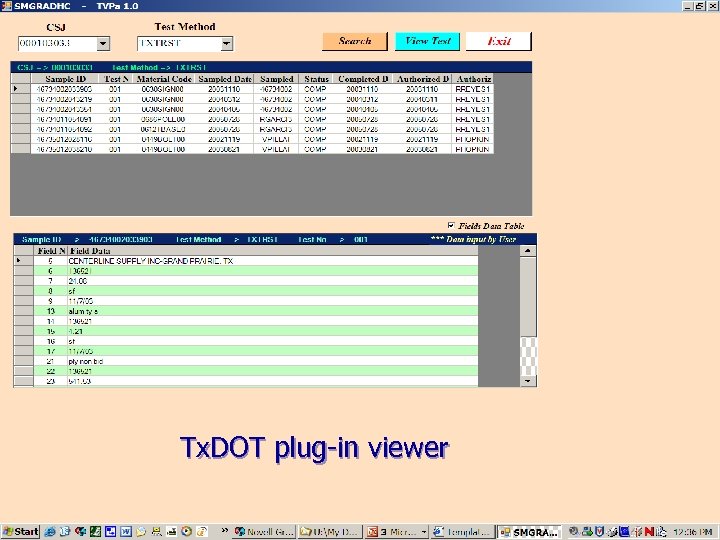This screenshot has width=720, height=540.
Task: Click the View Test button
Action: 428,41
